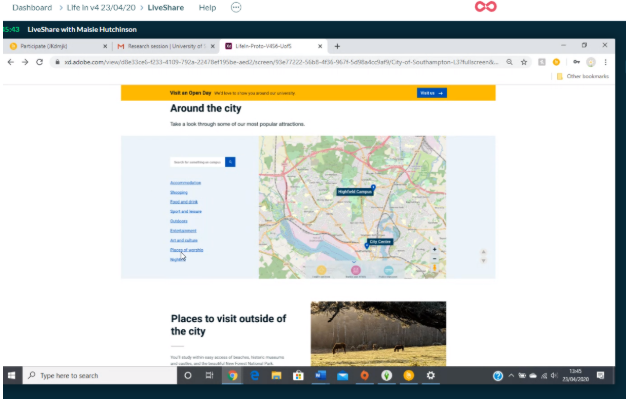This screenshot has width=626, height=399.
Task: Click the pink circle icon below map
Action: pos(356,270)
